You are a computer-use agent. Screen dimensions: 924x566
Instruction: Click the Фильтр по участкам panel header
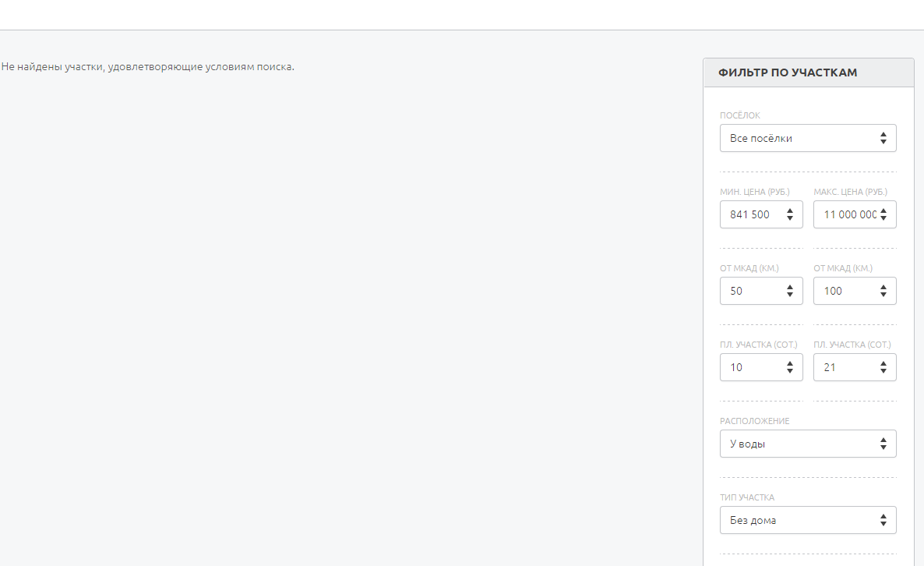click(x=788, y=73)
